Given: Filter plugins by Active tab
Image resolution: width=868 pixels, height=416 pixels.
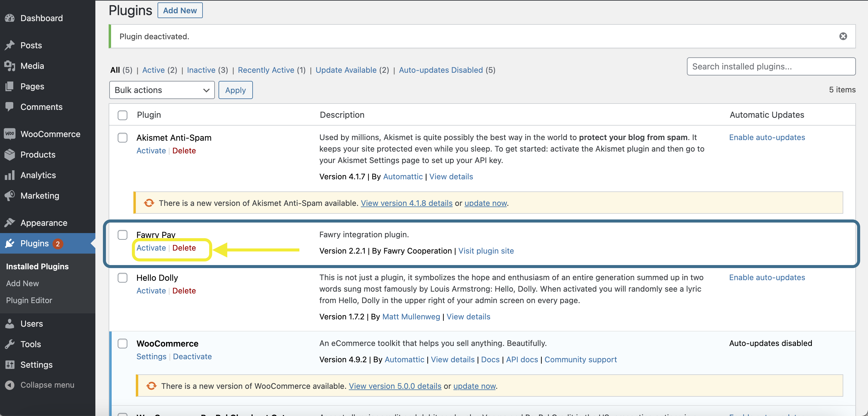Looking at the screenshot, I should click(x=153, y=70).
